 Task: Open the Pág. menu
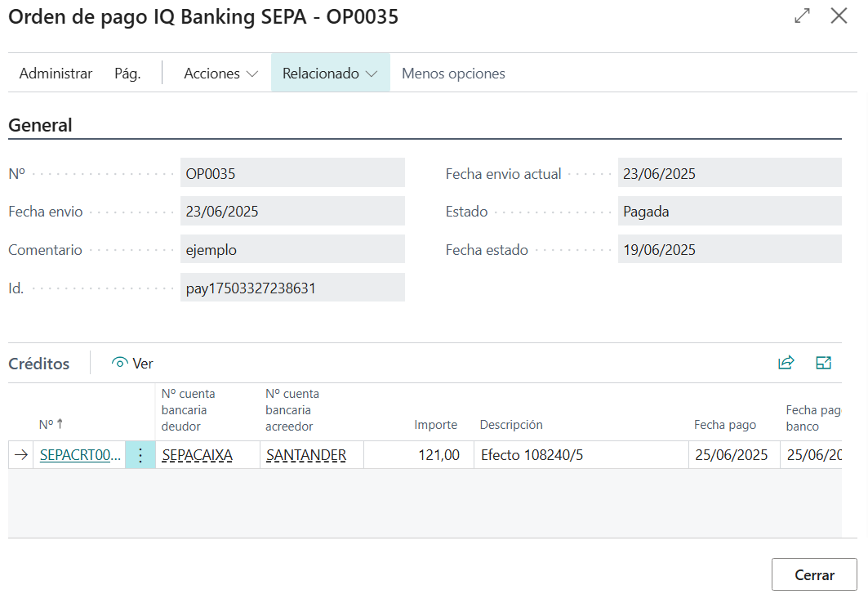point(127,74)
